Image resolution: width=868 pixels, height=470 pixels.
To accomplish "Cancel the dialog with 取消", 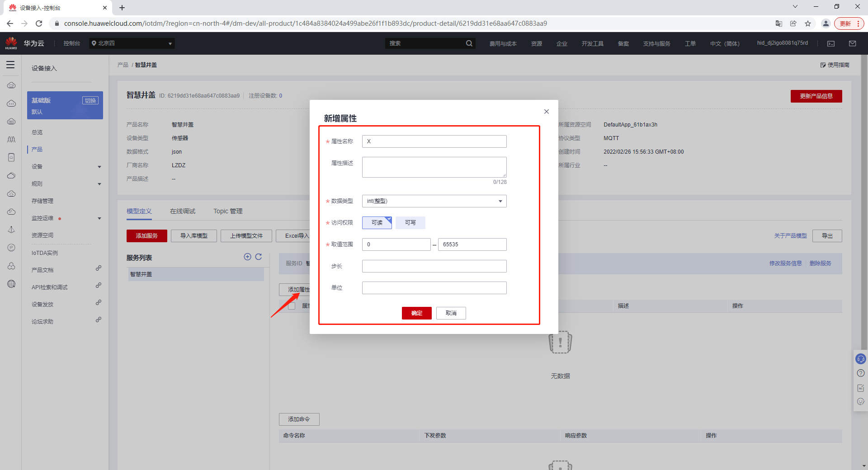I will (451, 313).
